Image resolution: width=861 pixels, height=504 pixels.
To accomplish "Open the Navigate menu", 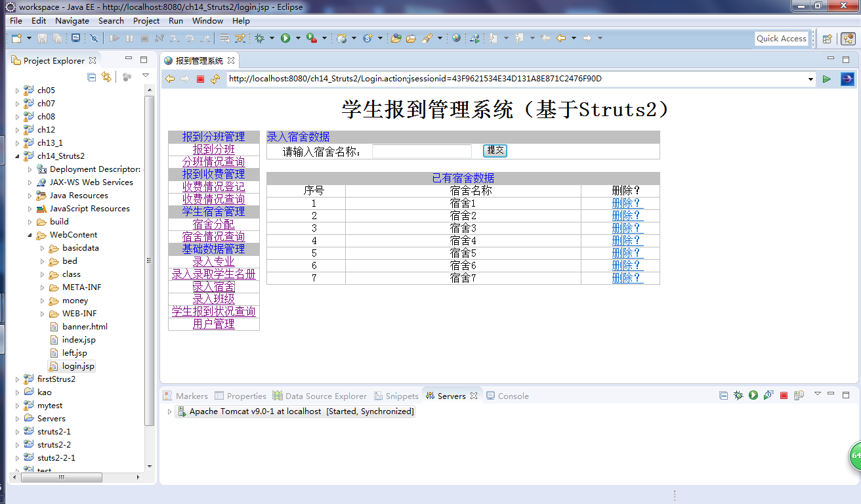I will (72, 20).
